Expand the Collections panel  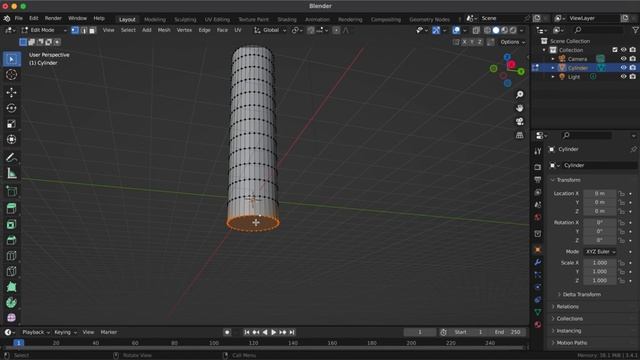point(569,319)
